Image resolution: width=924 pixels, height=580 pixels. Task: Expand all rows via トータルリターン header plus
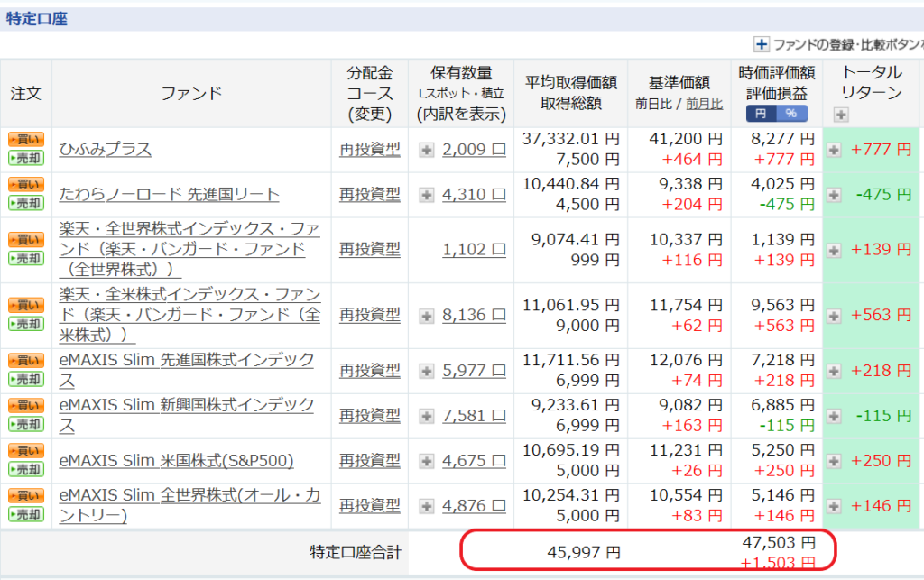coord(841,115)
